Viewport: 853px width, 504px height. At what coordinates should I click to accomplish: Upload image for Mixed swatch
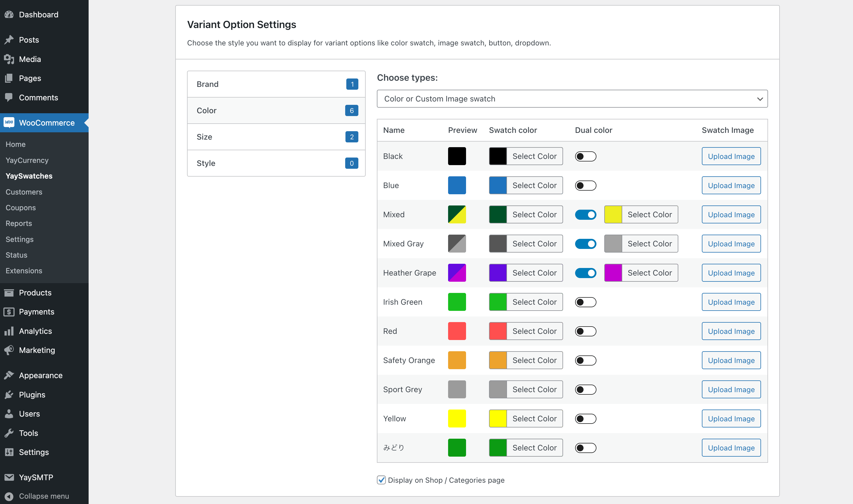(731, 215)
